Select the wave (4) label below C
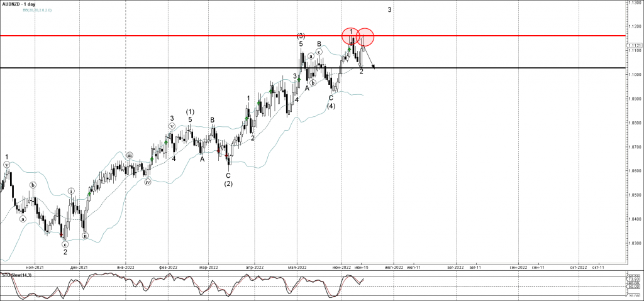 tap(331, 106)
